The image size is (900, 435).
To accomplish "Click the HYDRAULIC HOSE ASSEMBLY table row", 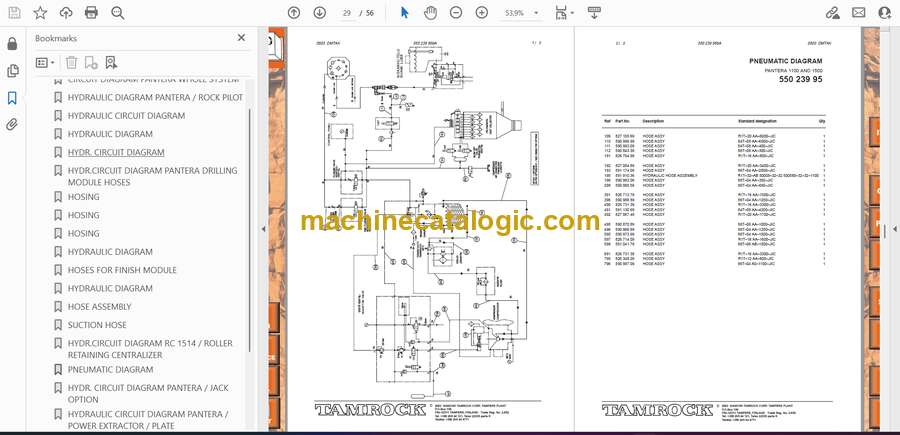I will click(714, 175).
